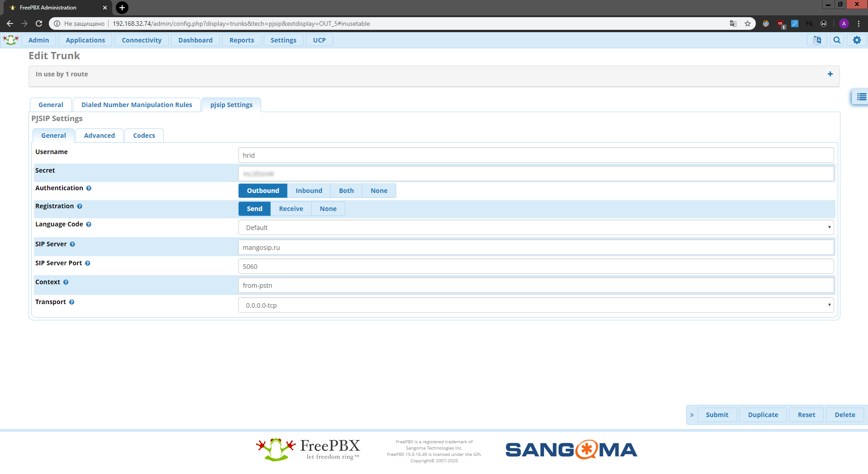Show help for Authentication field
Viewport: 868px width, 474px height.
(89, 188)
